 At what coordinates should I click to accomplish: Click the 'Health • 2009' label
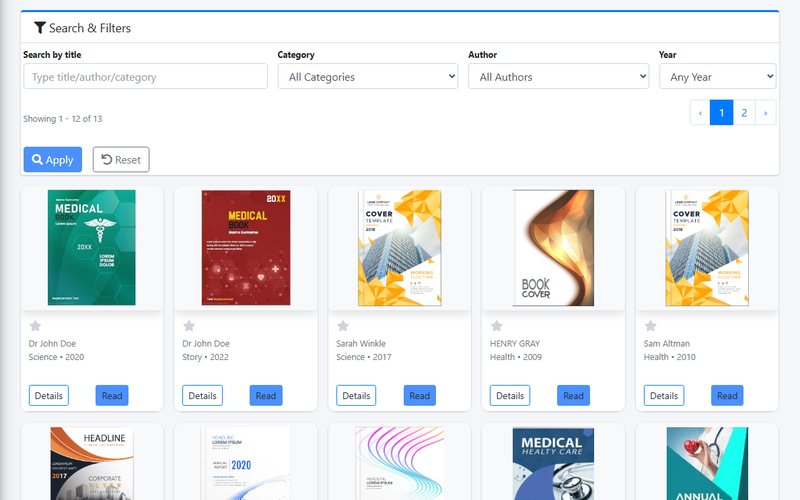(516, 357)
